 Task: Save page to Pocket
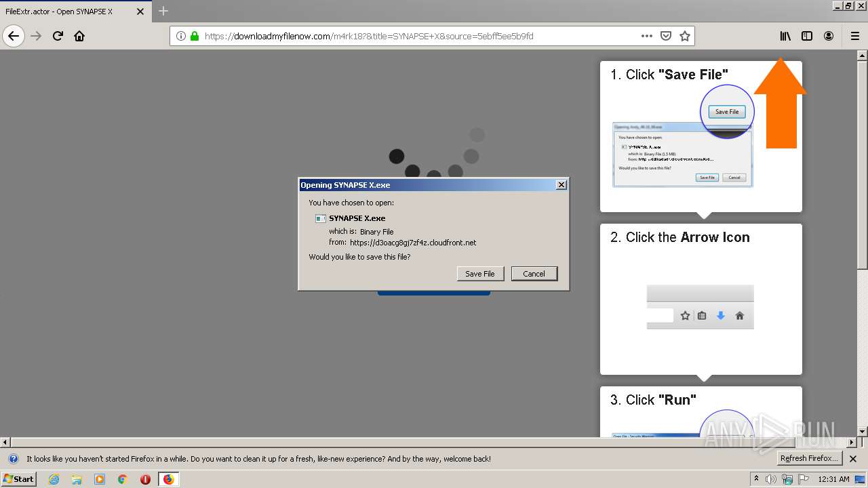(x=666, y=36)
